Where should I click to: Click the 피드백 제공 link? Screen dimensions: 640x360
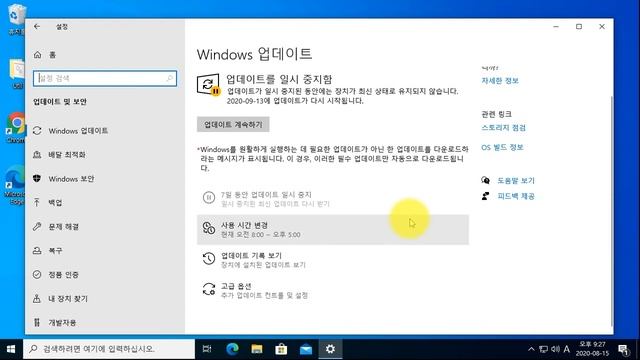tap(516, 196)
